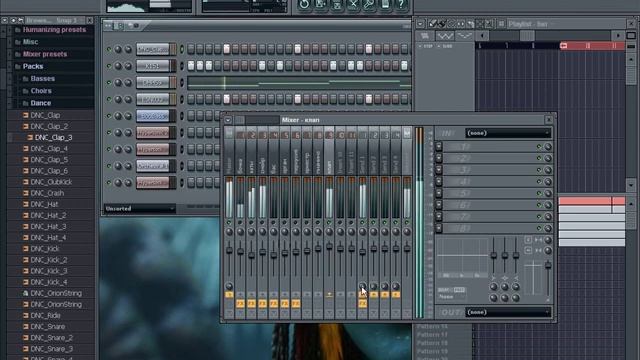Click the volume knob of the top channel row
The width and height of the screenshot is (640, 360).
(x=128, y=49)
